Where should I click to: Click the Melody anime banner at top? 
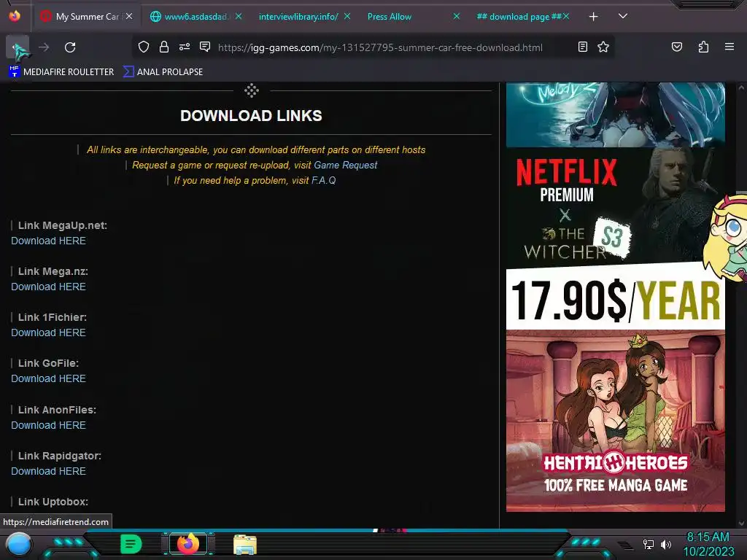click(x=616, y=114)
